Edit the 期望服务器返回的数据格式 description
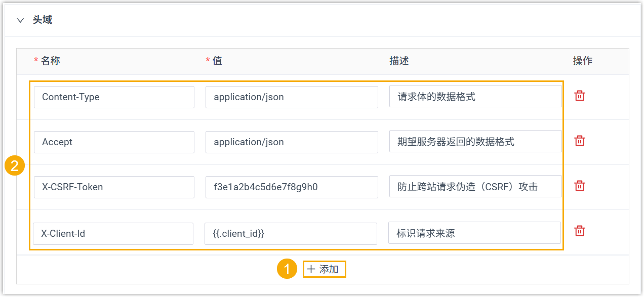This screenshot has width=644, height=297. click(x=475, y=142)
